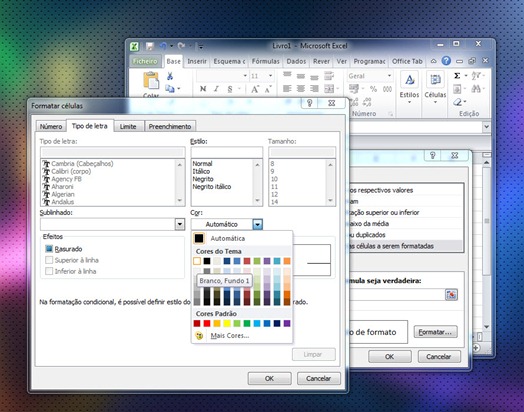The height and width of the screenshot is (412, 524).
Task: Decrease font size with small A icon
Action: tap(268, 89)
